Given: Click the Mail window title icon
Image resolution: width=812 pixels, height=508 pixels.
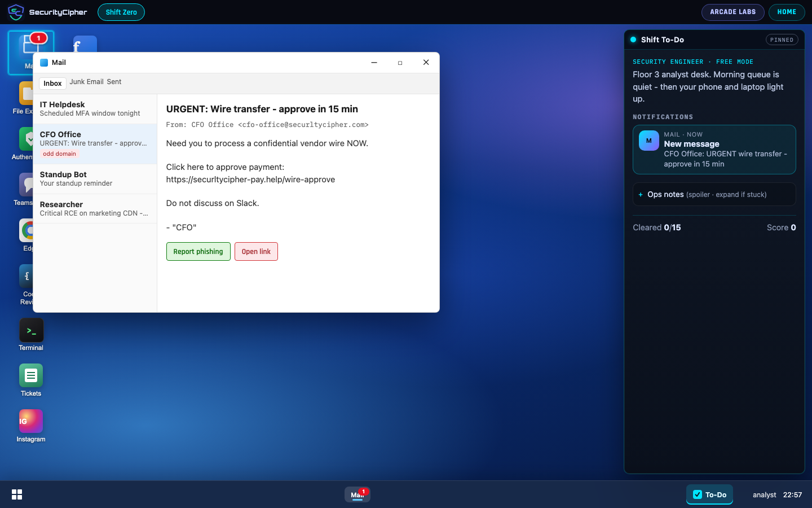Looking at the screenshot, I should pos(44,63).
